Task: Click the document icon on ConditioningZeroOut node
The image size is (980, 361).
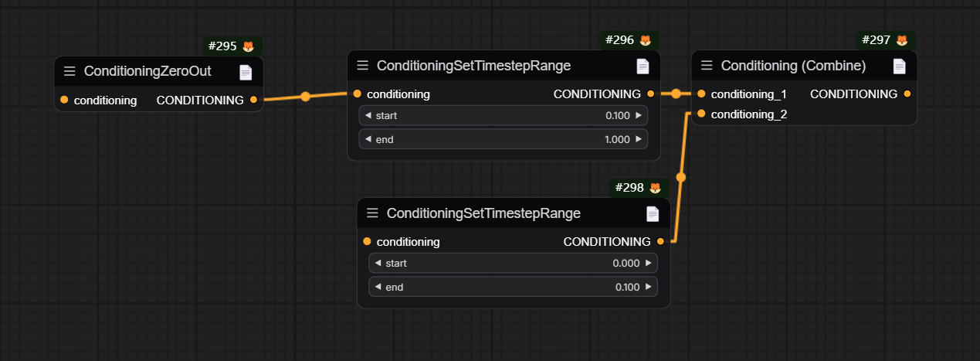Action: pos(246,72)
